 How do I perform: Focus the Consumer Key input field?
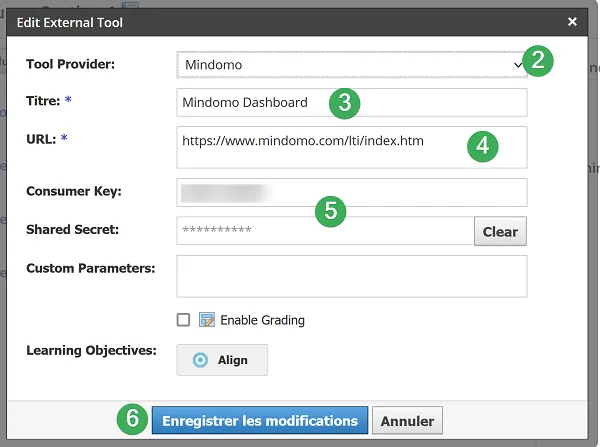[352, 193]
